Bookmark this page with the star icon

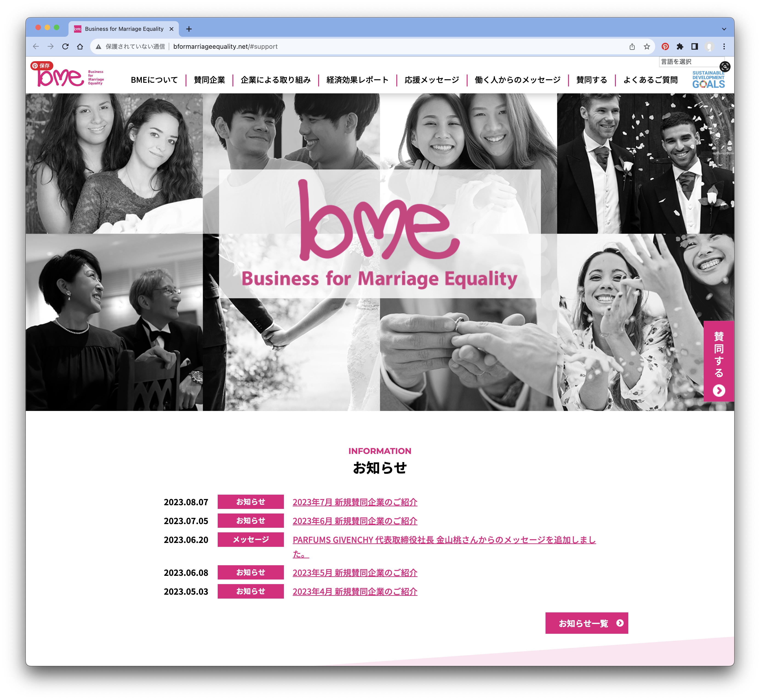(647, 47)
